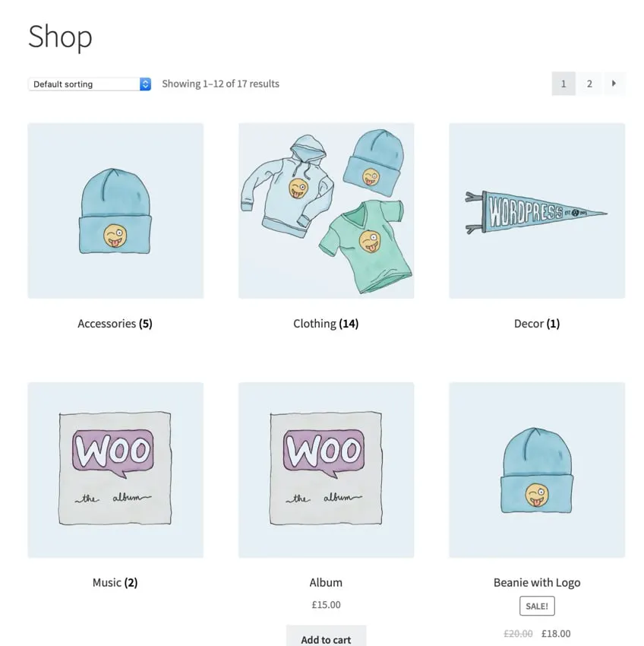This screenshot has height=646, width=644.
Task: Go to next page arrow
Action: tap(614, 84)
